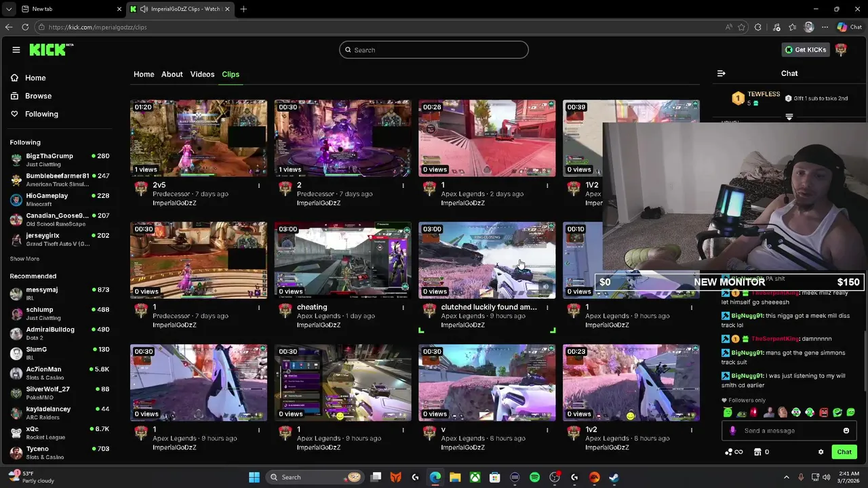Open Windows Start menu
The height and width of the screenshot is (488, 868).
tap(254, 477)
